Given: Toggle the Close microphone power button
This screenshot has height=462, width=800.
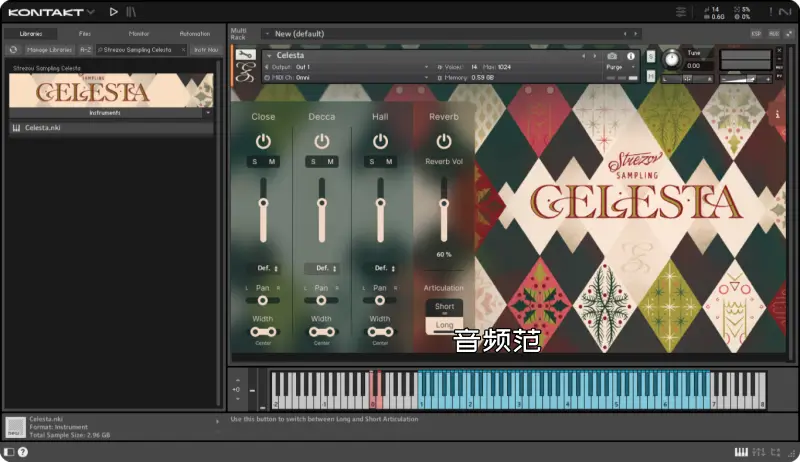Looking at the screenshot, I should click(263, 141).
